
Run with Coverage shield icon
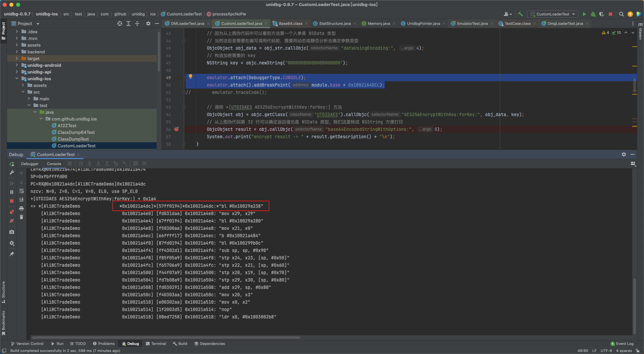click(x=602, y=14)
